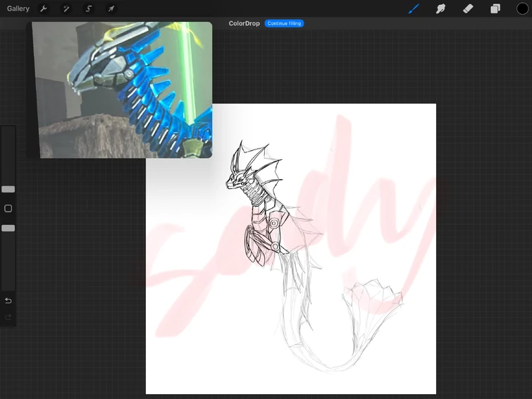Open the active color circle picker
Viewport: 532px width, 399px height.
pyautogui.click(x=522, y=9)
